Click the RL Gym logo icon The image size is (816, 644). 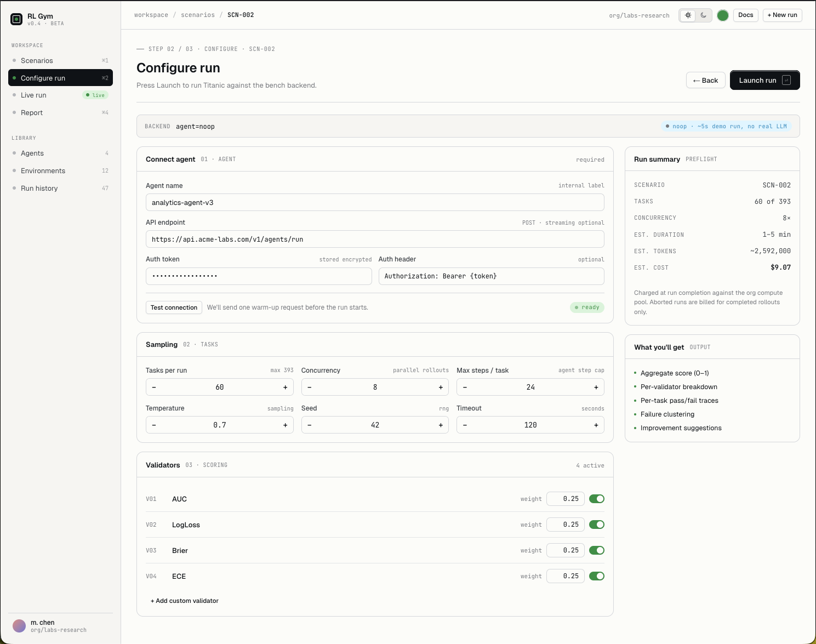point(16,19)
